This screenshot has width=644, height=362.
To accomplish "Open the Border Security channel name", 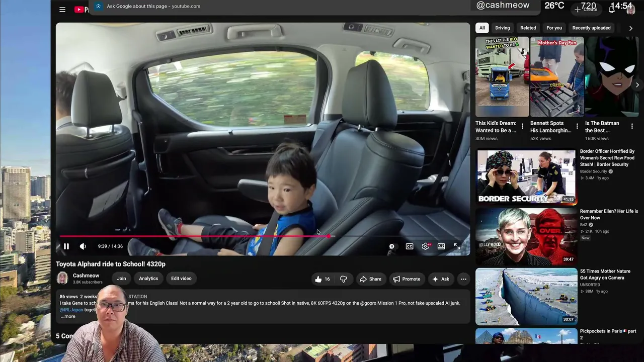I will 594,171.
